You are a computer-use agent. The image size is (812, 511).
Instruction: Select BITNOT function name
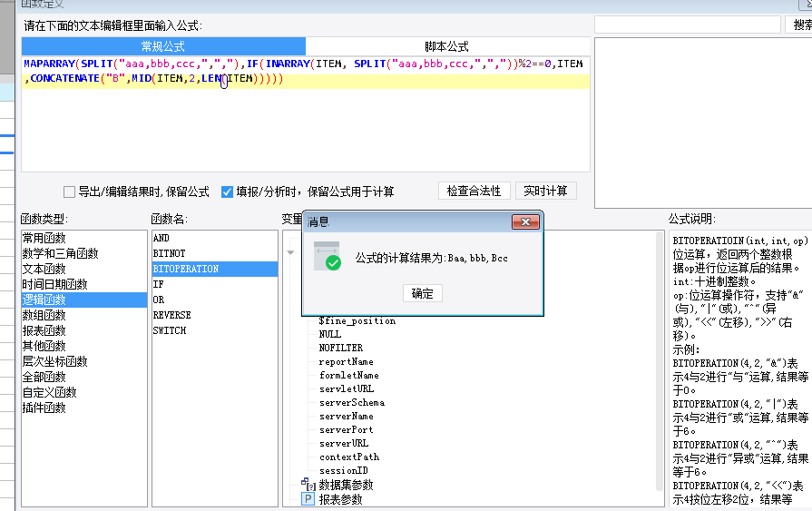pos(215,253)
